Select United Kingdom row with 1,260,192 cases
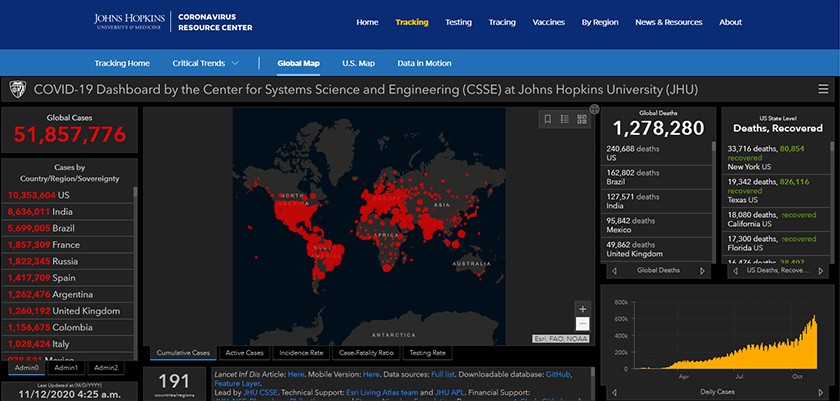 (68, 311)
